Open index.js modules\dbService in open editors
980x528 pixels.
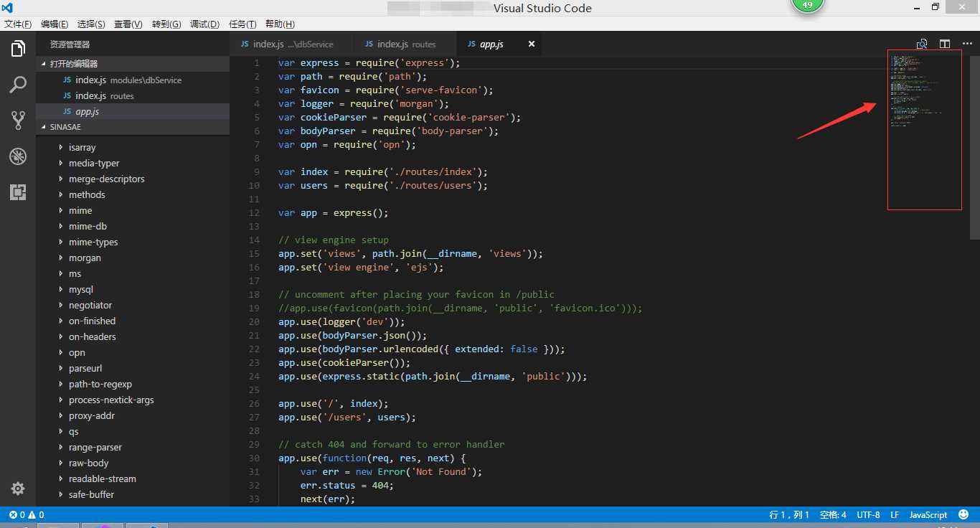[133, 80]
